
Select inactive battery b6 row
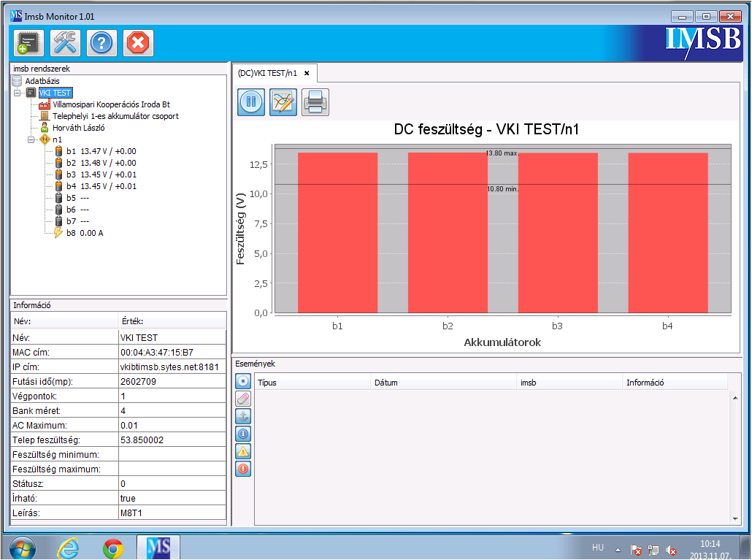tap(77, 210)
